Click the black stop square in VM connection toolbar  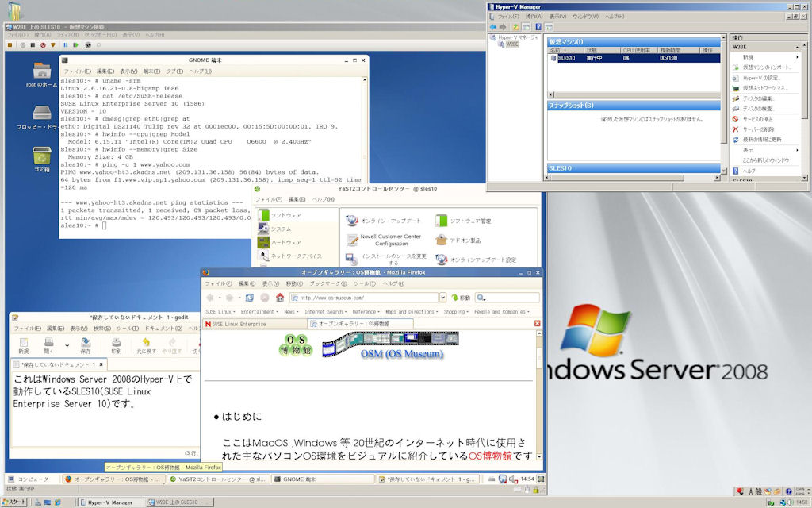coord(33,45)
